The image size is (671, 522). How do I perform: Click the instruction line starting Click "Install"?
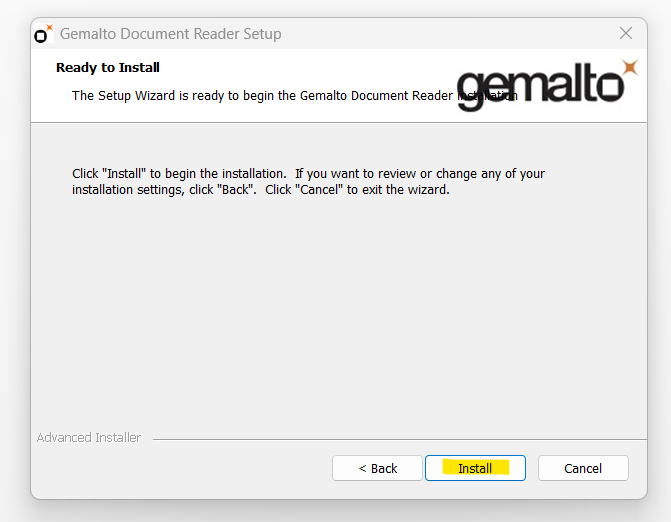tap(308, 174)
